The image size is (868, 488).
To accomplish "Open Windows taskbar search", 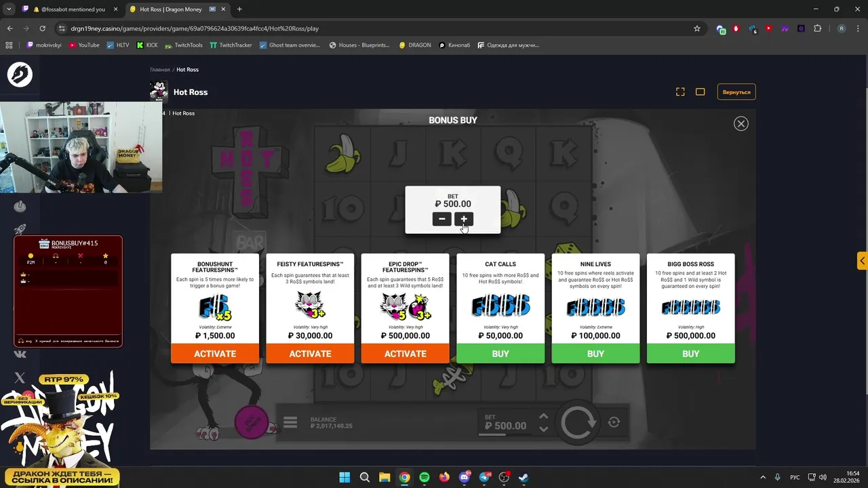I will click(364, 477).
